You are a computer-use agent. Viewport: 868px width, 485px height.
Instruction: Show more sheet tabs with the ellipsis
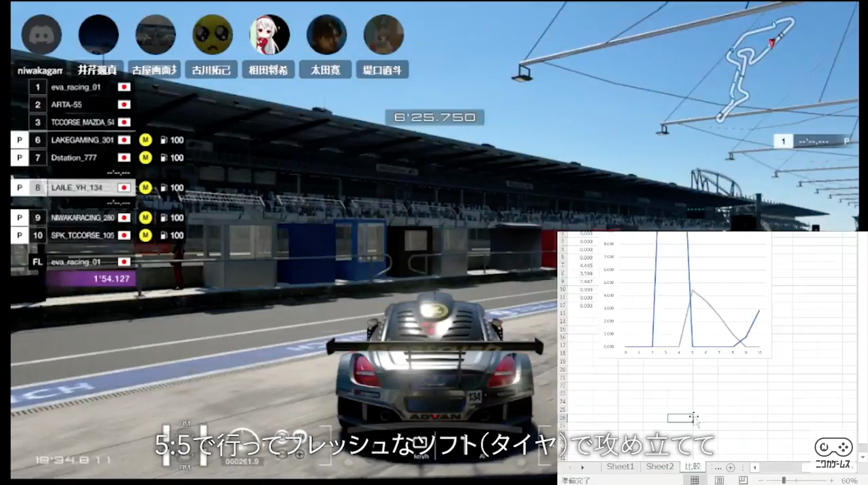(x=717, y=467)
